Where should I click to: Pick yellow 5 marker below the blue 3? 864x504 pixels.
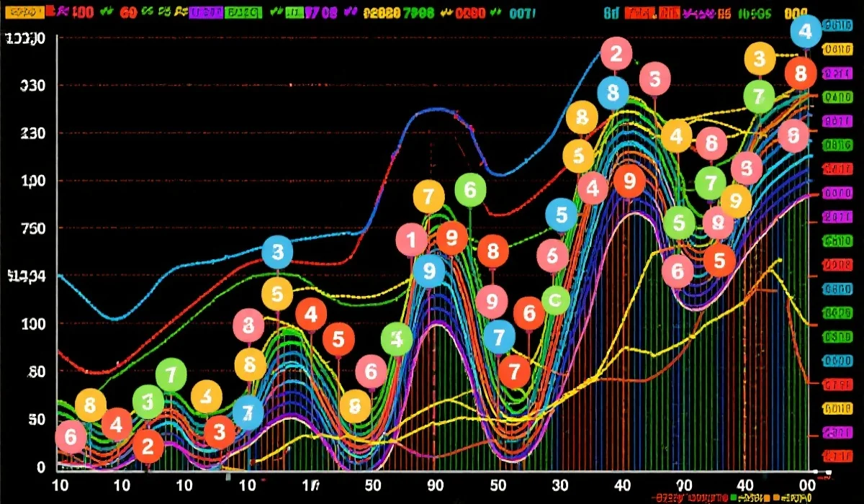point(277,294)
